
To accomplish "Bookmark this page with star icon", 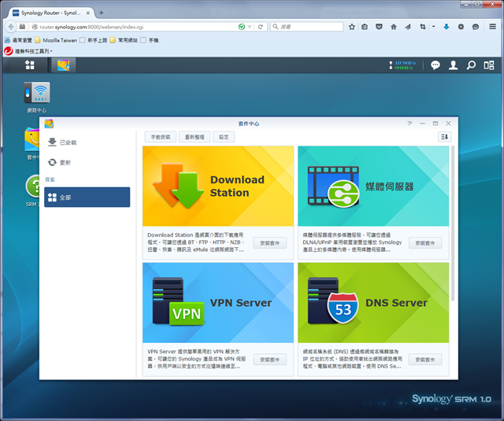I will click(x=352, y=27).
